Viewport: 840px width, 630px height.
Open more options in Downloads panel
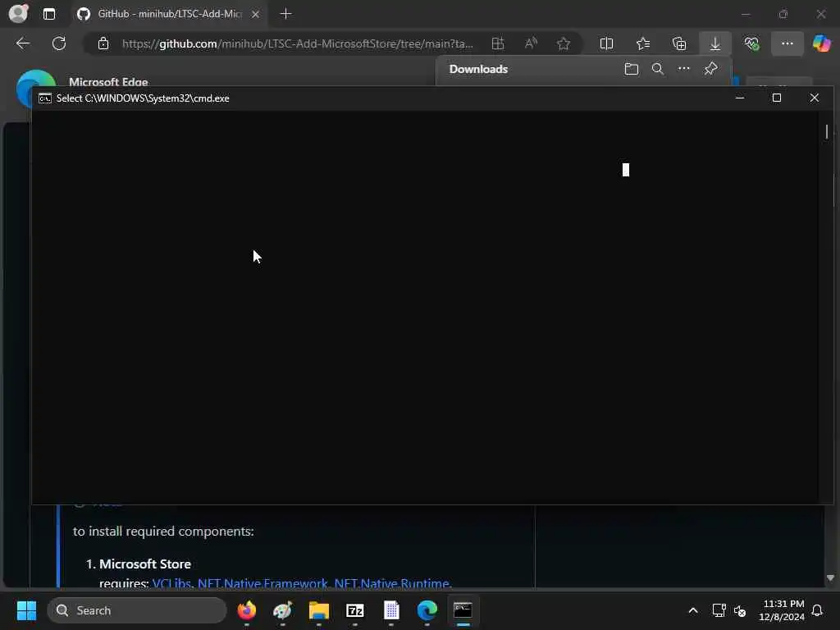684,69
